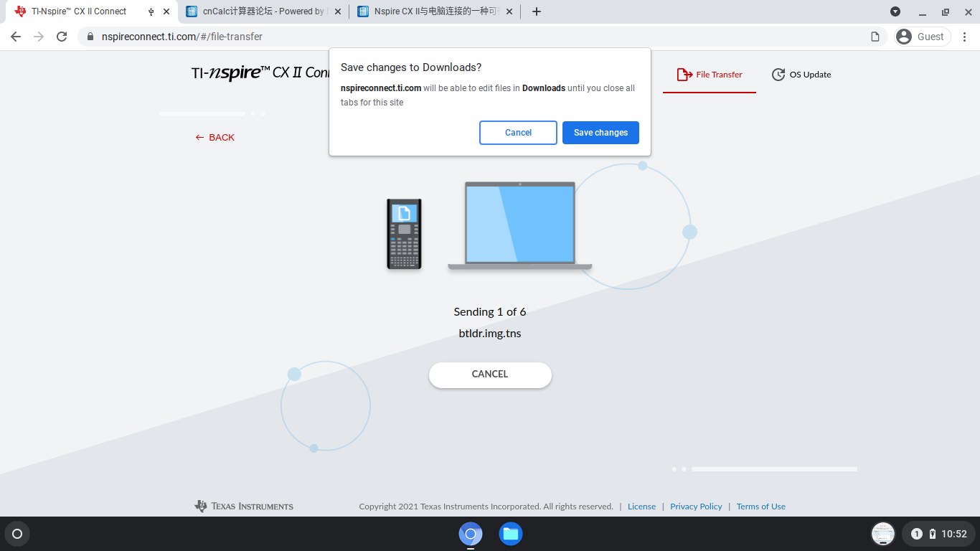Viewport: 980px width, 551px height.
Task: Open the screenshot thumbnail in the shelf
Action: coord(883,534)
